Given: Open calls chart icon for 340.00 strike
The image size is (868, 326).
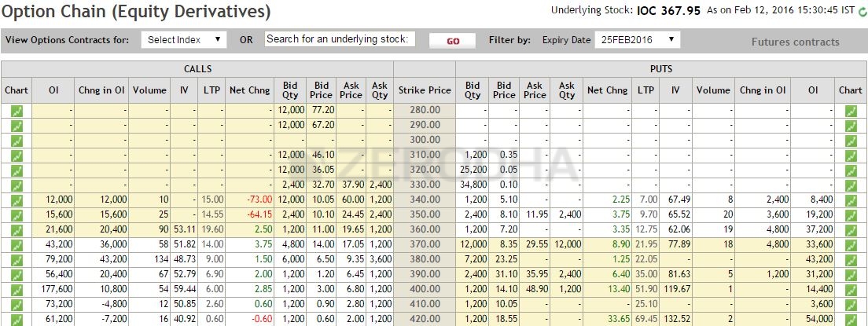Looking at the screenshot, I should [x=17, y=200].
